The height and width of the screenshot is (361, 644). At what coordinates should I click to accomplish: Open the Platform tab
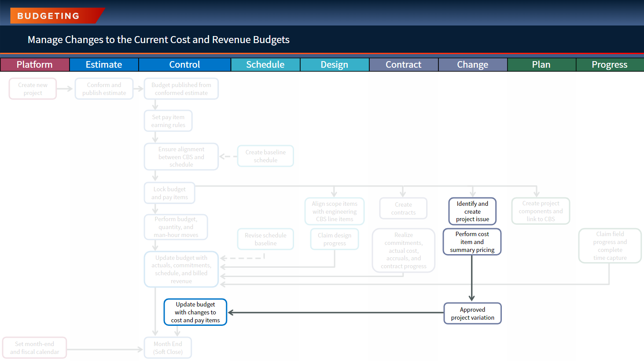pos(35,65)
